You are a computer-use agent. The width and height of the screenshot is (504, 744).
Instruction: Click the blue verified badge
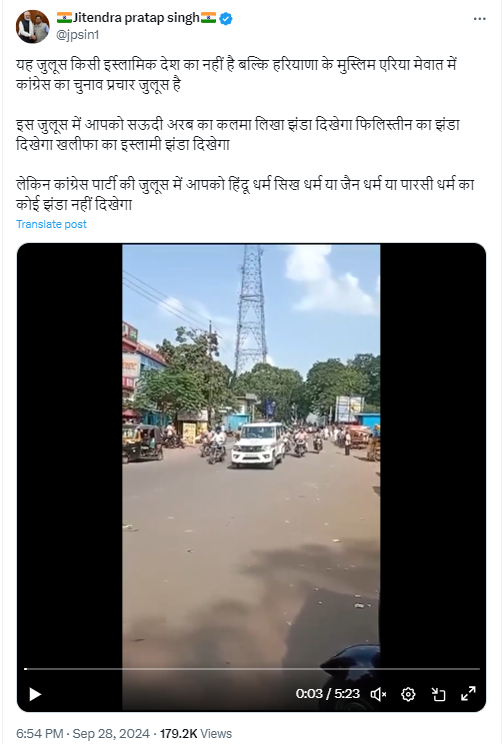[226, 19]
